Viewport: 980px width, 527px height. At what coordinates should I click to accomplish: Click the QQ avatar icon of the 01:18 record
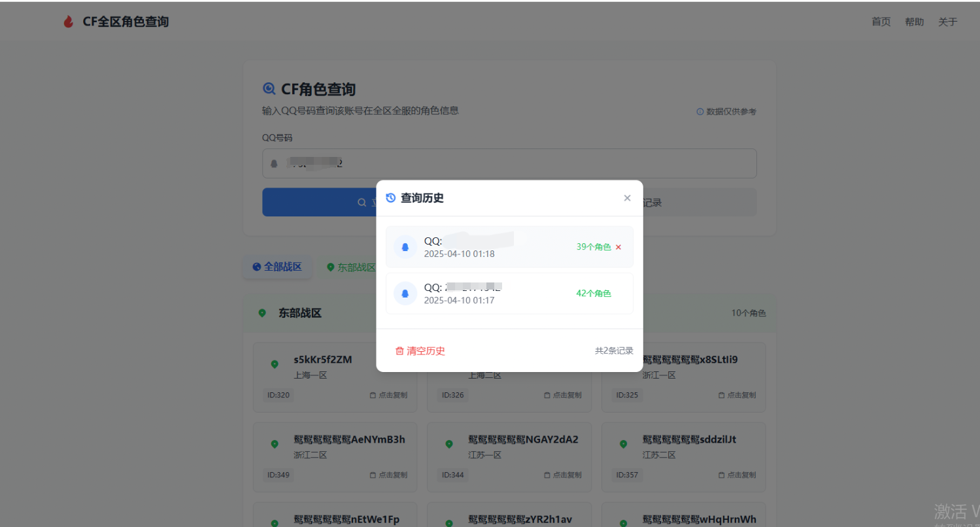click(405, 247)
